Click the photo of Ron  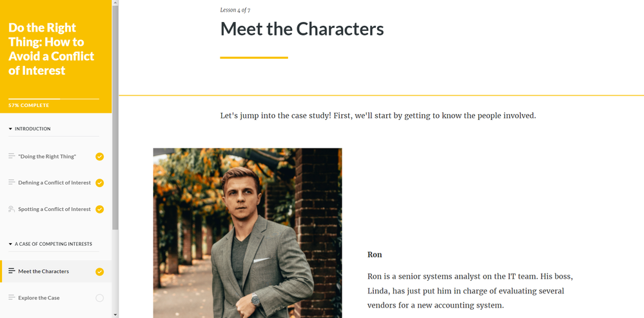point(248,232)
